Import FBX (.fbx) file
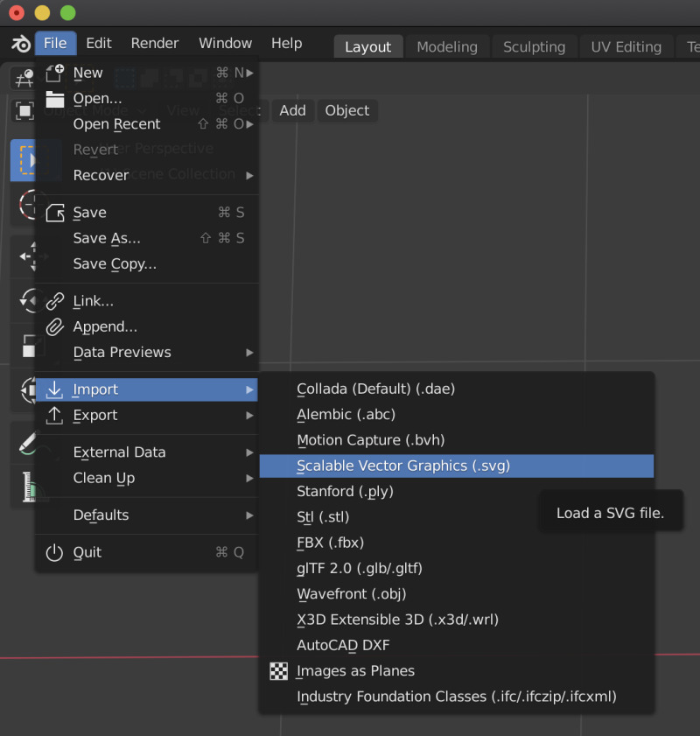 coord(457,543)
